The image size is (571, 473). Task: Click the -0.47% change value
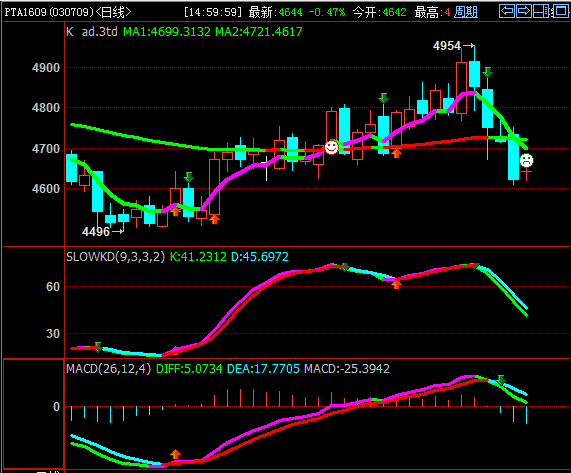click(327, 12)
